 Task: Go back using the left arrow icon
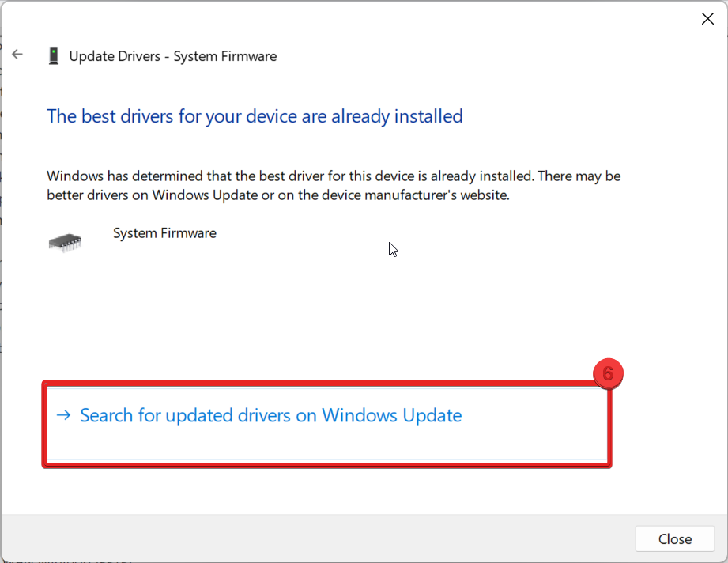[x=17, y=55]
